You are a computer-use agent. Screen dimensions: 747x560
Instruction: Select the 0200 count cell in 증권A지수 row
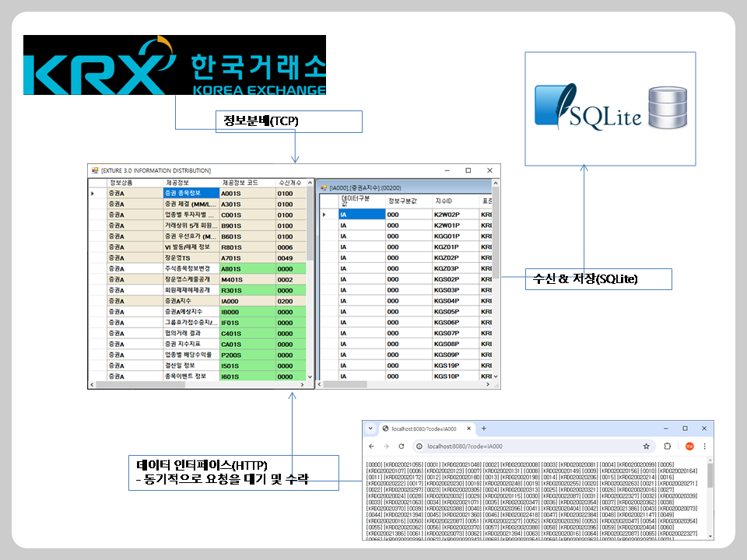pyautogui.click(x=290, y=301)
